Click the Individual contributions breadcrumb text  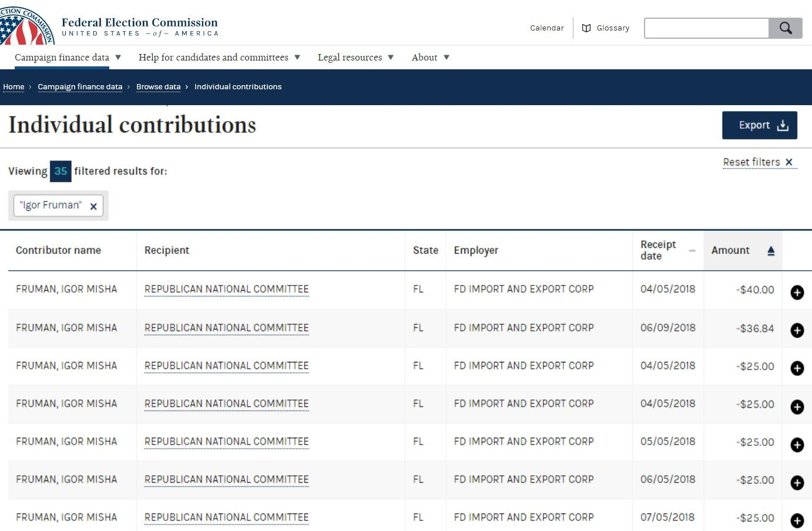click(x=238, y=87)
